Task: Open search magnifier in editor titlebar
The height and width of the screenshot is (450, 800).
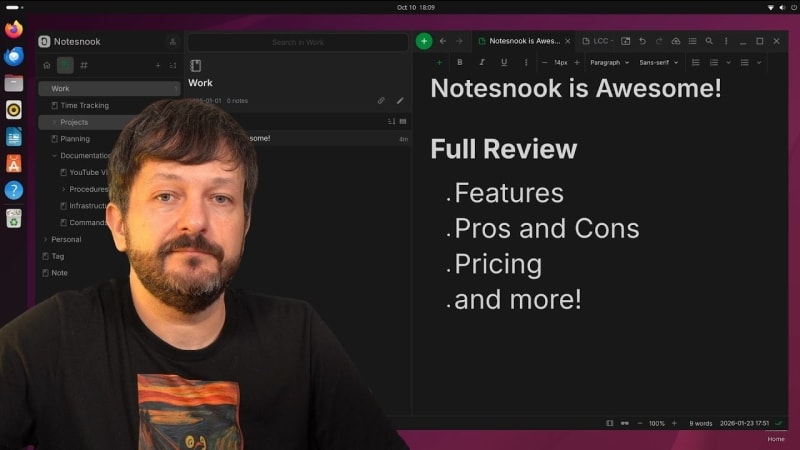Action: [709, 41]
